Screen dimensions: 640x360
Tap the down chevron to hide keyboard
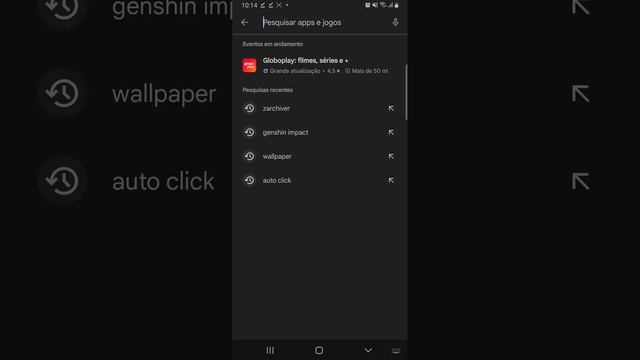pos(368,350)
